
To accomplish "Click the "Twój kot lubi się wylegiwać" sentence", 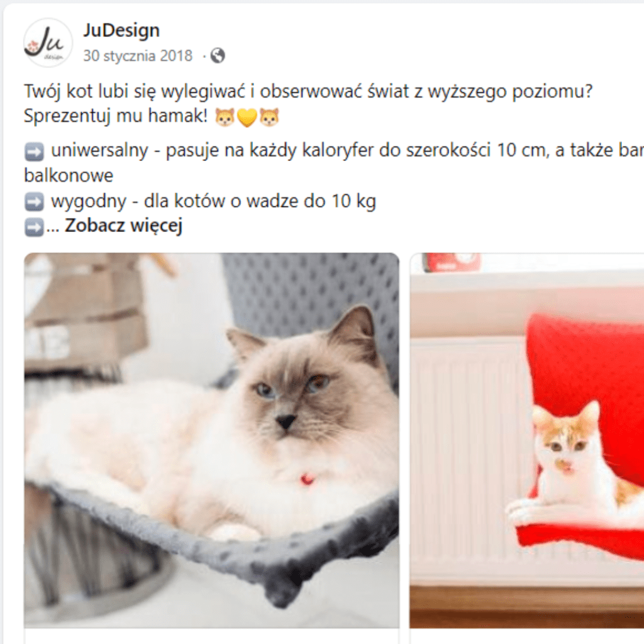I will 308,91.
